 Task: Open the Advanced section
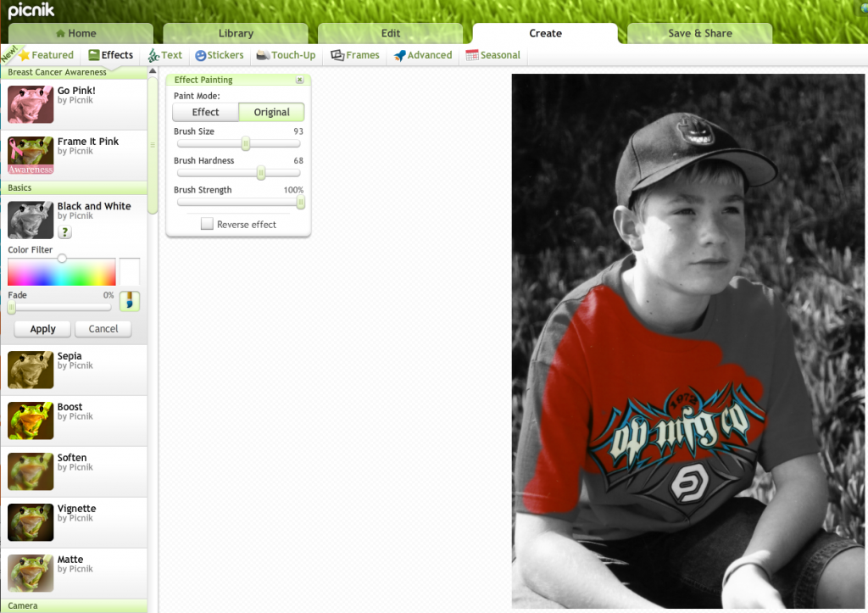(423, 55)
